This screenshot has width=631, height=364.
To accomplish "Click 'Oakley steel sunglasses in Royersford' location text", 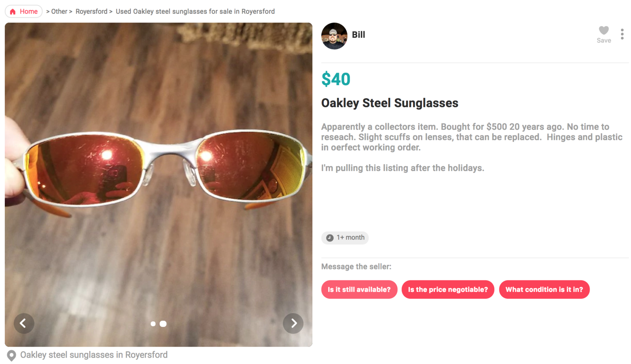I will coord(94,355).
